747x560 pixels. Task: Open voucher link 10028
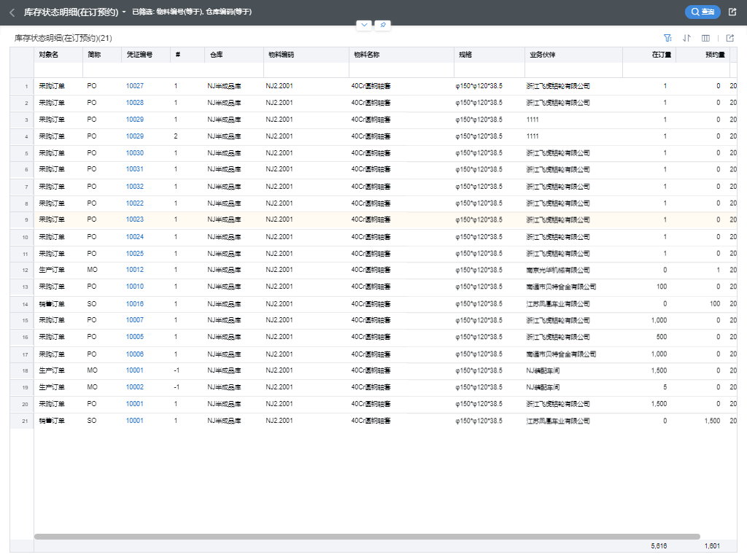coord(135,103)
